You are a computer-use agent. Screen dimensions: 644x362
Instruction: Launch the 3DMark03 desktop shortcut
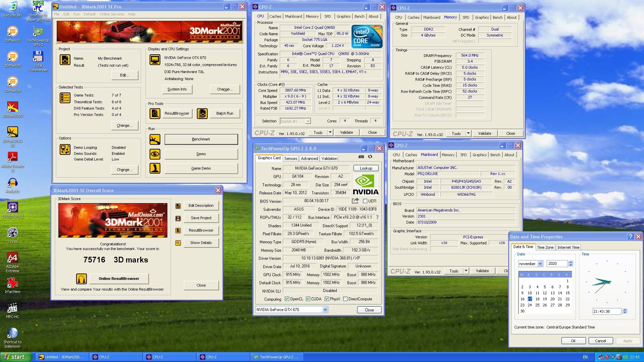click(12, 34)
